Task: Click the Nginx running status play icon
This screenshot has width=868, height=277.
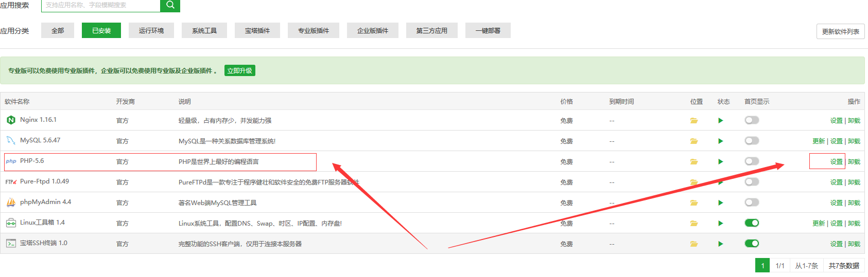Action: click(721, 120)
